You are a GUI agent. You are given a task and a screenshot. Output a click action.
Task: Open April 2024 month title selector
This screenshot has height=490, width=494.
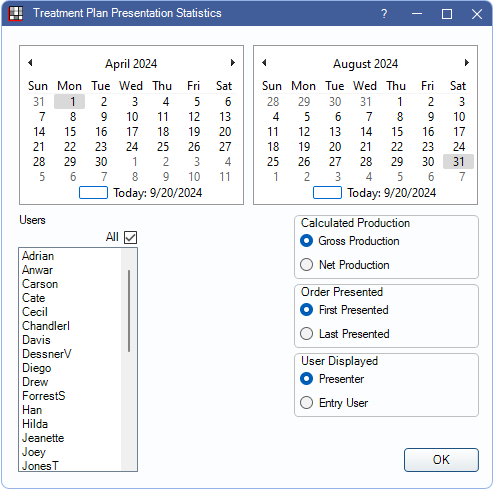[x=131, y=63]
